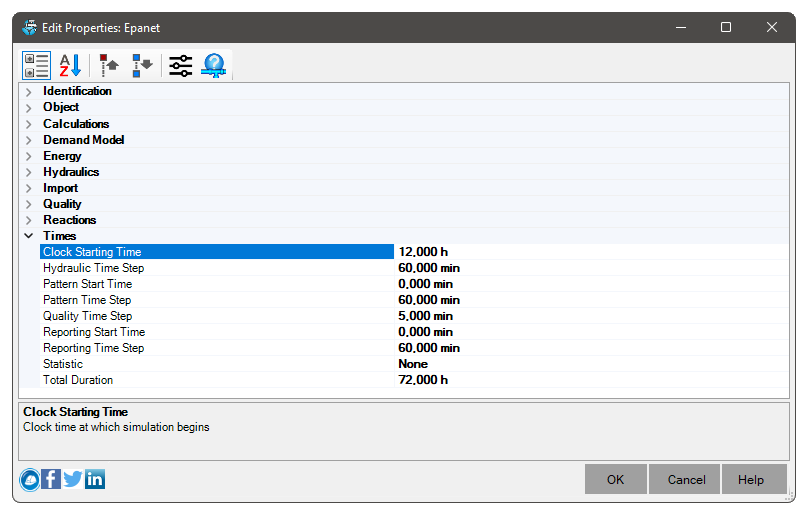This screenshot has width=810, height=516.
Task: Click the Quality category label
Action: (x=63, y=204)
